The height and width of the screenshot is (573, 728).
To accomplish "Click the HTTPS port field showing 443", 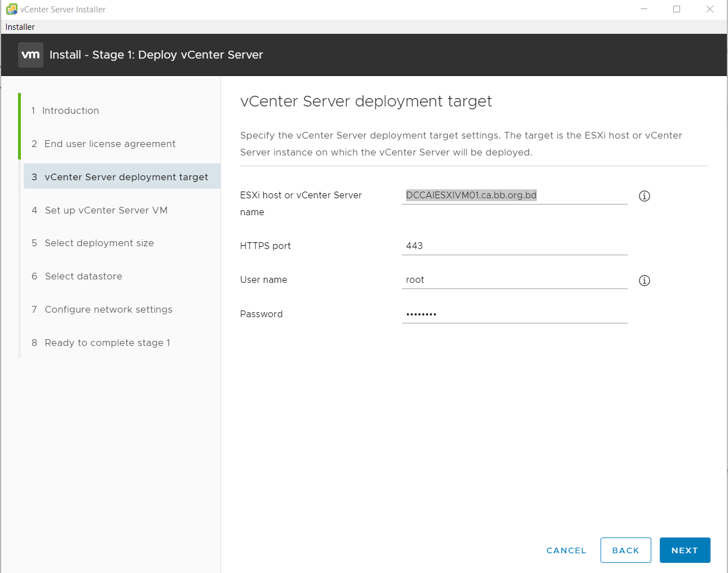I will 514,246.
